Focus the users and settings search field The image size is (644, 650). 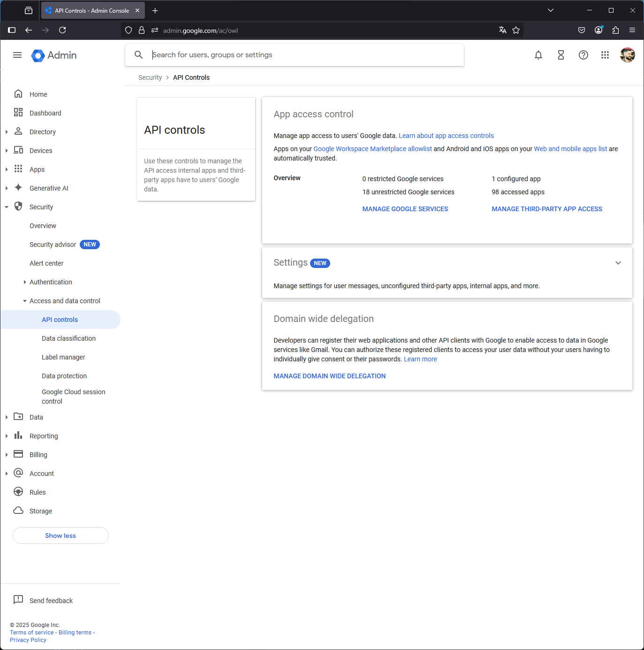(x=295, y=55)
